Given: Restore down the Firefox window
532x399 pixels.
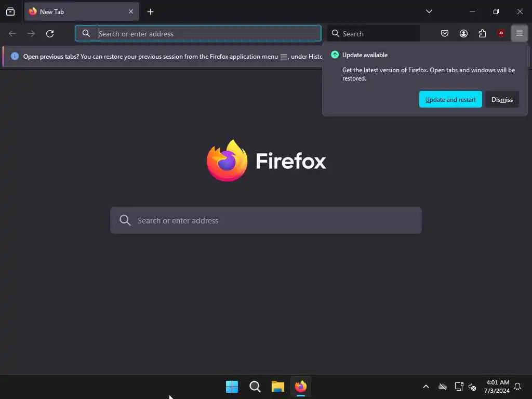Looking at the screenshot, I should [x=496, y=11].
